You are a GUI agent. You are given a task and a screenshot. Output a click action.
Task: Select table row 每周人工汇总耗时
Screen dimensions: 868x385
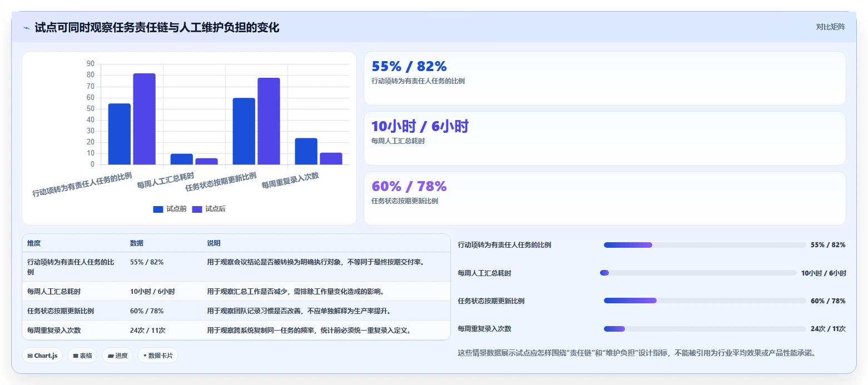point(236,291)
